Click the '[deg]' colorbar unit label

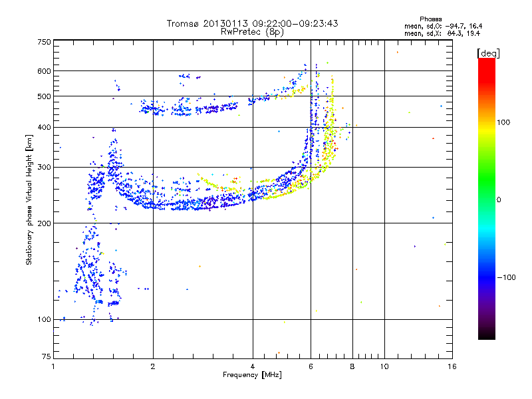click(488, 53)
